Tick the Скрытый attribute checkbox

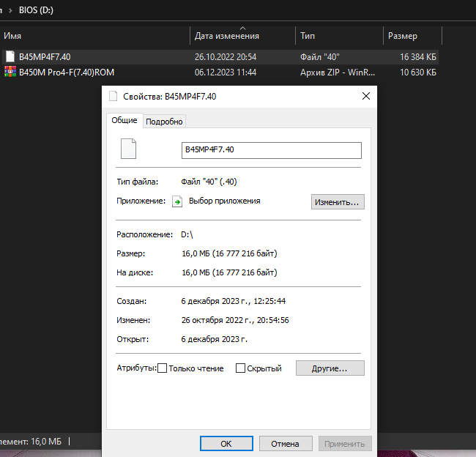[240, 368]
